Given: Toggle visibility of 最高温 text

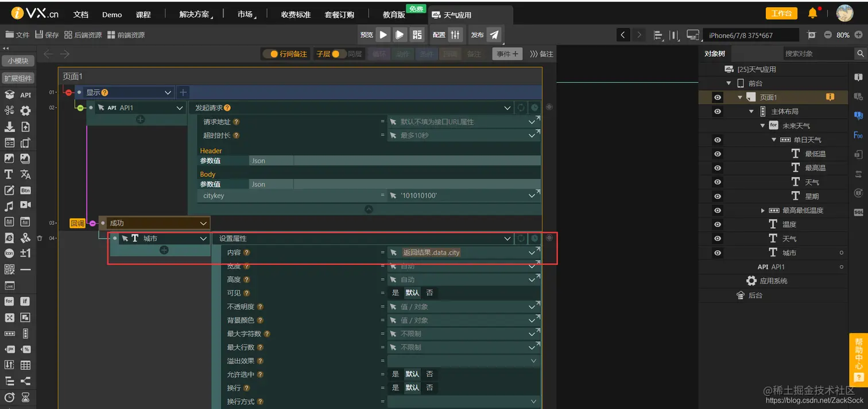Looking at the screenshot, I should [718, 168].
